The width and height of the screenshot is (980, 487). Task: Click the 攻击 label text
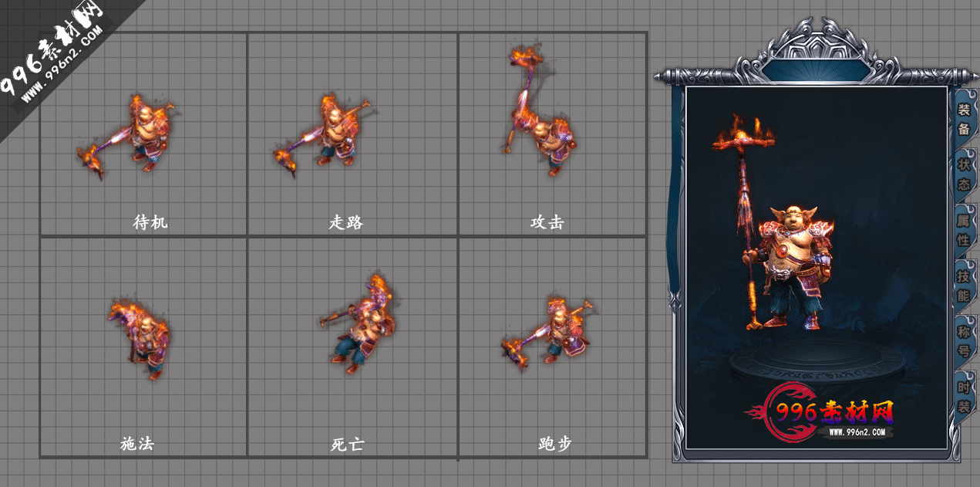coord(547,222)
